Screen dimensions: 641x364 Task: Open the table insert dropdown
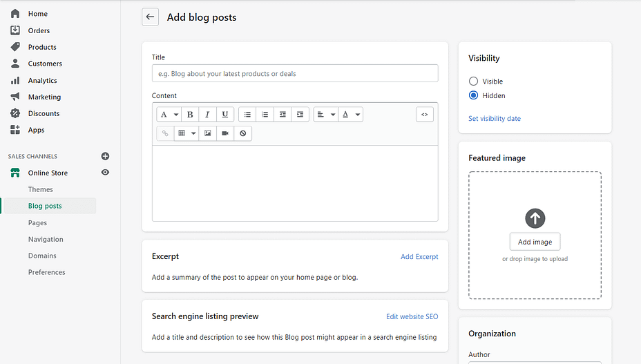186,133
